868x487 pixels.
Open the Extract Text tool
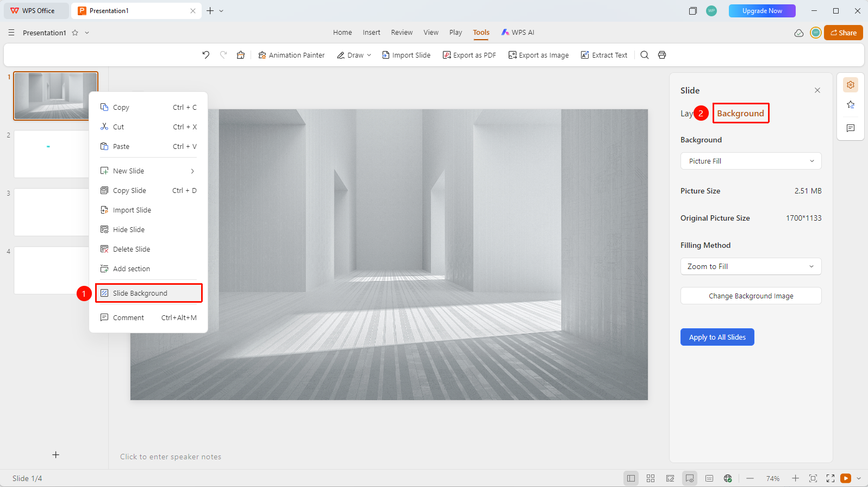tap(604, 55)
